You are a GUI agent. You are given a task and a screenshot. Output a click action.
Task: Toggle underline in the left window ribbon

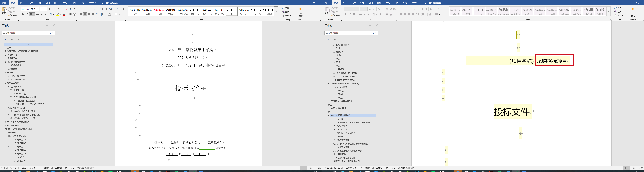click(x=31, y=14)
